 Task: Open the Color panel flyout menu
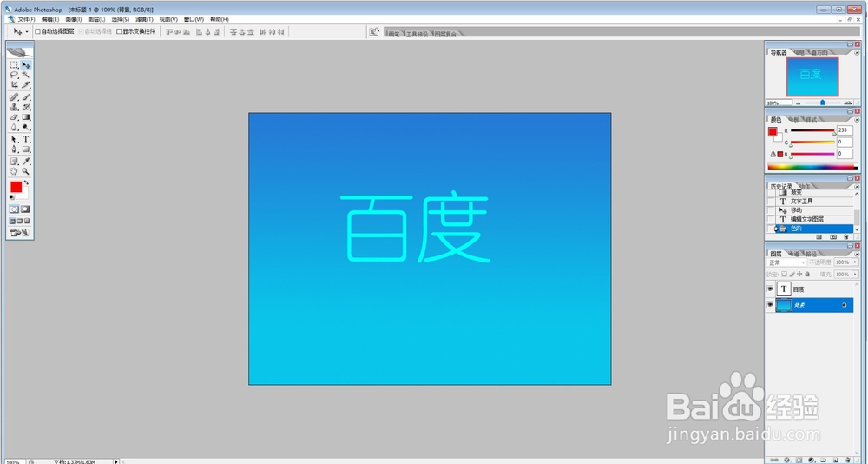[x=857, y=119]
